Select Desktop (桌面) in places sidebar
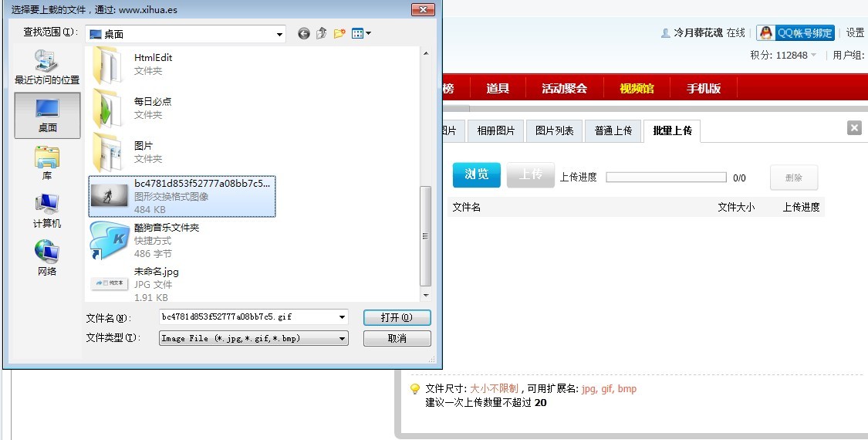Image resolution: width=868 pixels, height=440 pixels. pos(47,115)
